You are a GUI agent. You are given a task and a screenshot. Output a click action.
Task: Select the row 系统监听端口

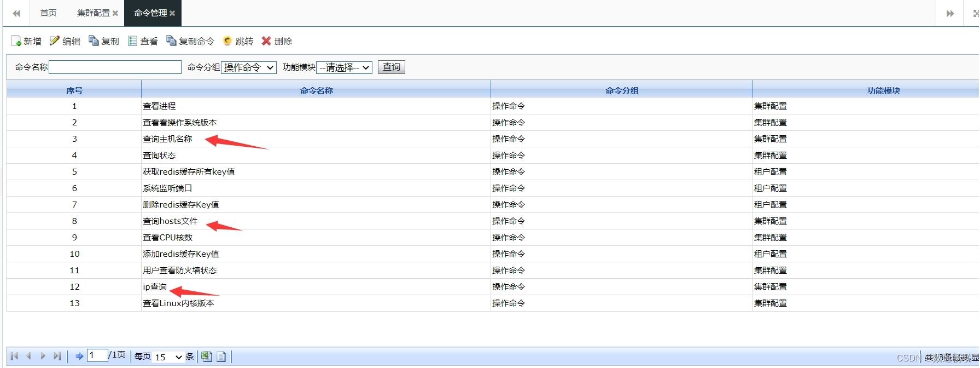492,188
